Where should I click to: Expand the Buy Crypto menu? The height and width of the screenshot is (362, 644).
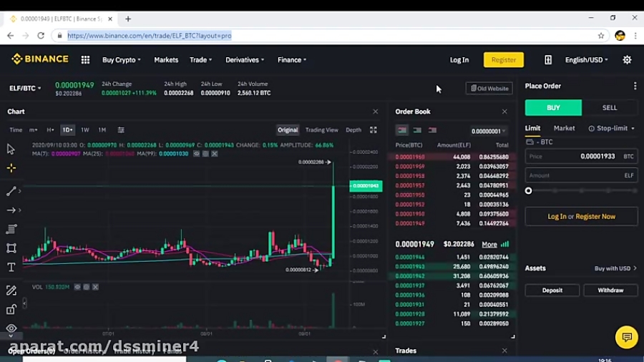122,60
